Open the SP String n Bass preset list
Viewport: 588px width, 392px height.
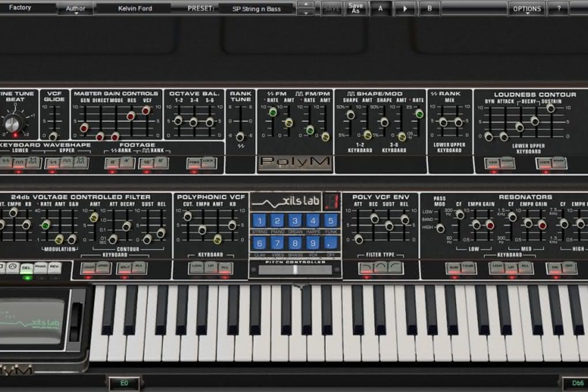coord(257,9)
